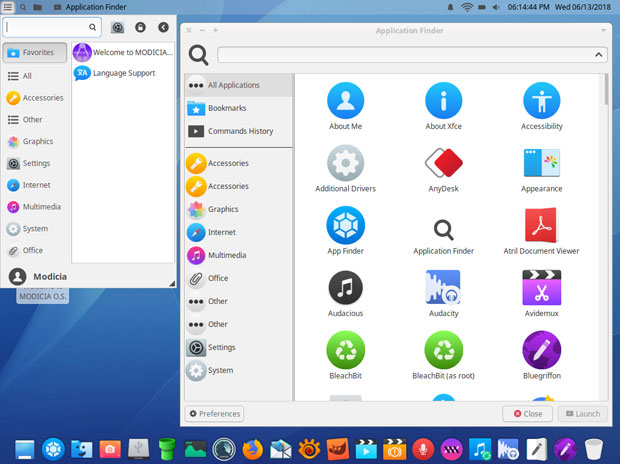
Task: Open Atril Document Viewer
Action: [x=541, y=231]
